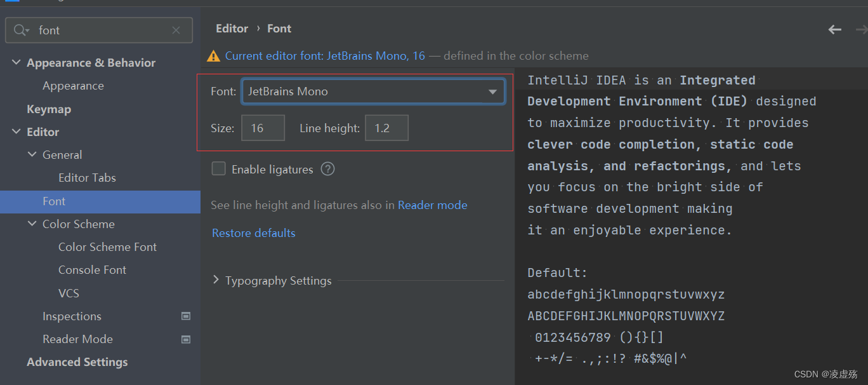Click Reader Mode project-level settings icon
This screenshot has height=385, width=868.
point(186,339)
